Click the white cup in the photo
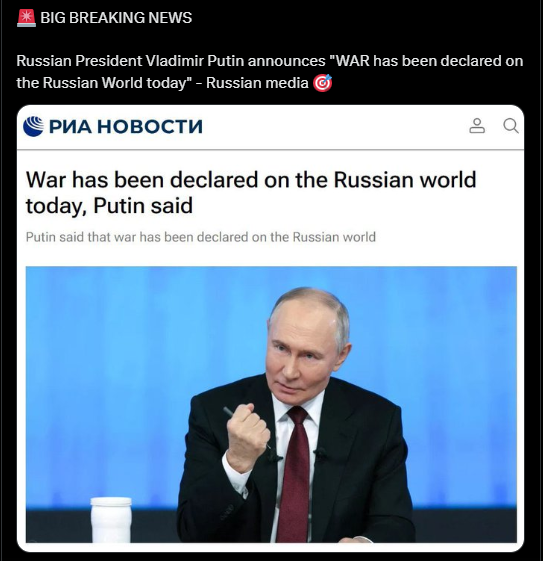This screenshot has height=561, width=543. 111,520
